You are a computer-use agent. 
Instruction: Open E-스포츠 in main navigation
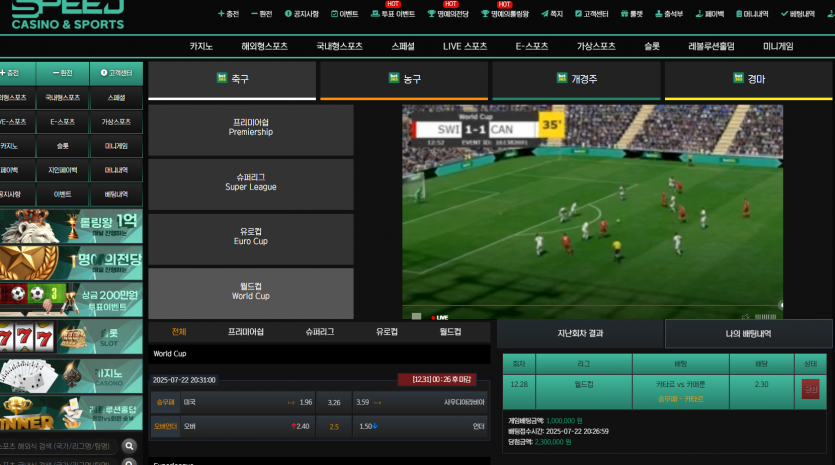click(x=532, y=46)
